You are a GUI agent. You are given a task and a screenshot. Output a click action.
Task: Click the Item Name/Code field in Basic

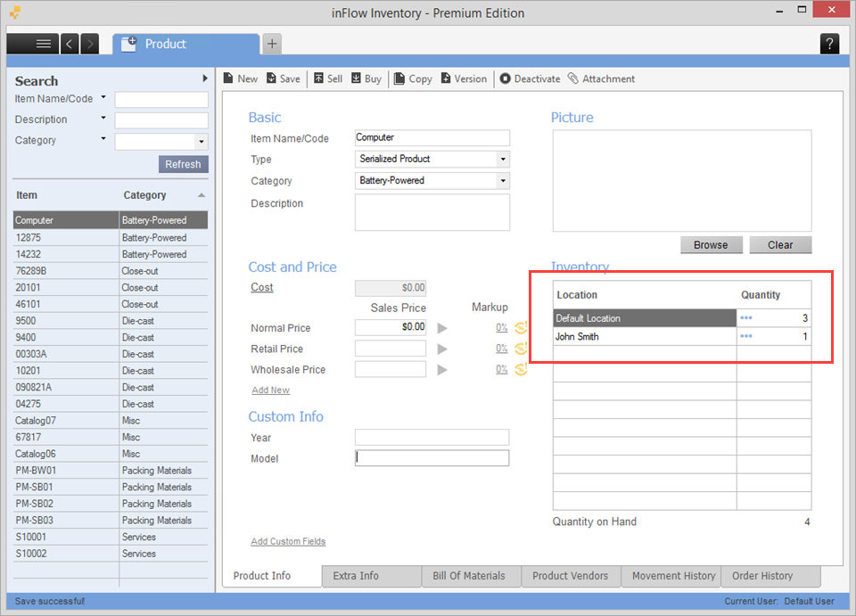click(432, 137)
